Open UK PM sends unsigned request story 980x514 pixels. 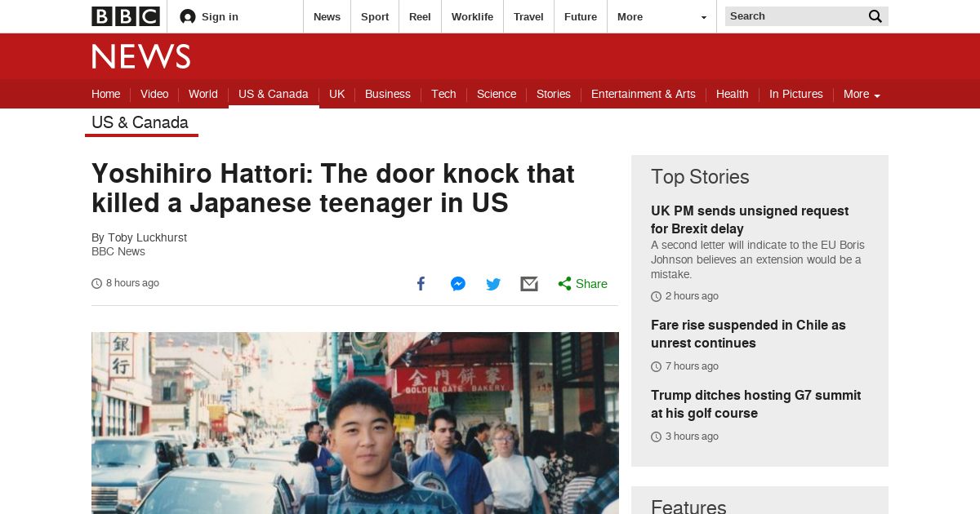click(750, 219)
